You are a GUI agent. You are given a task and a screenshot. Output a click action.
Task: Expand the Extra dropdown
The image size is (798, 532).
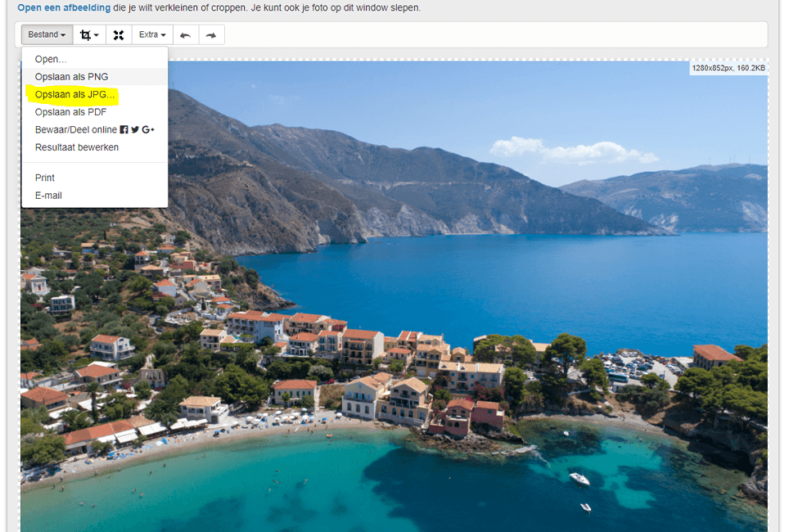[x=152, y=35]
